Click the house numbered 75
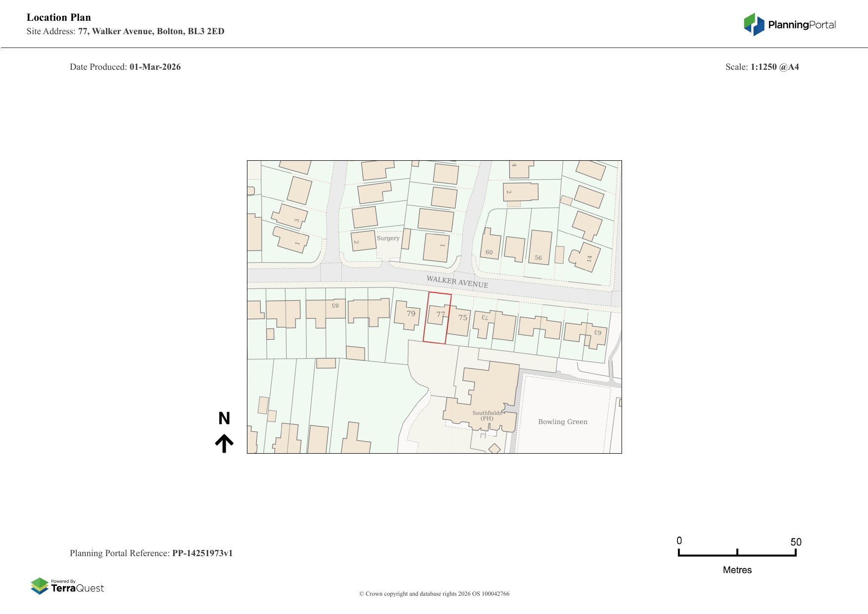This screenshot has width=868, height=614. [x=460, y=322]
